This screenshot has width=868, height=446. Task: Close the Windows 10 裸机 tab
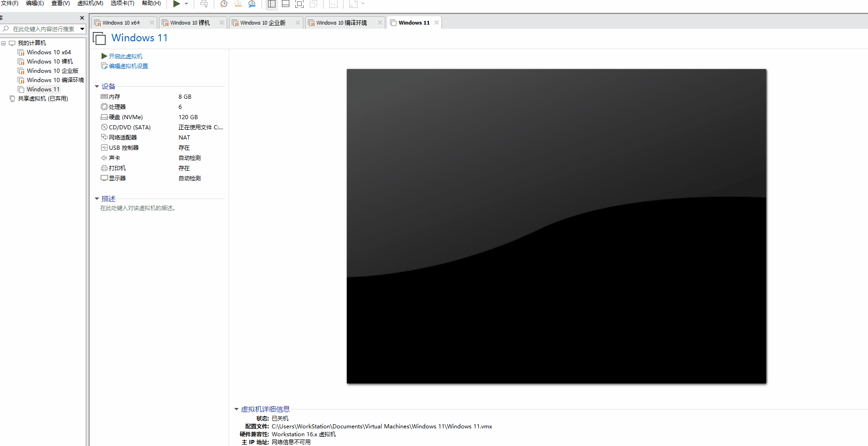(x=222, y=23)
